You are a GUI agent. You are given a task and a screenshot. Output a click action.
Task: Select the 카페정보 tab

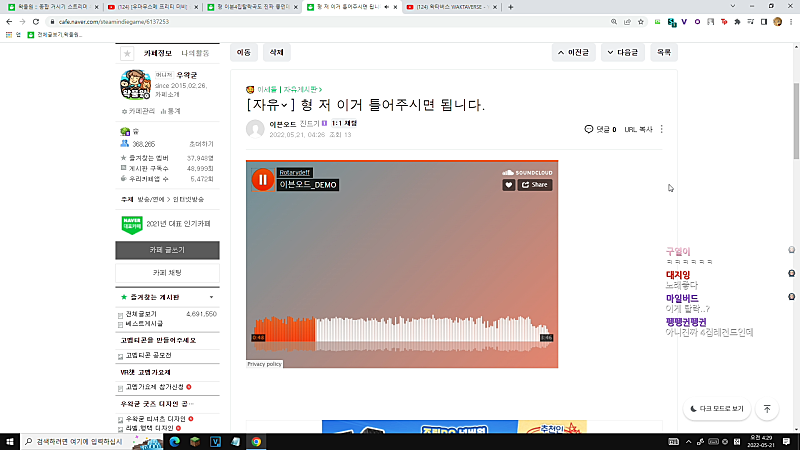(x=158, y=53)
